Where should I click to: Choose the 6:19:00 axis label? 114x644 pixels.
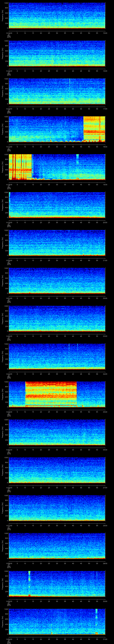(x=9, y=223)
